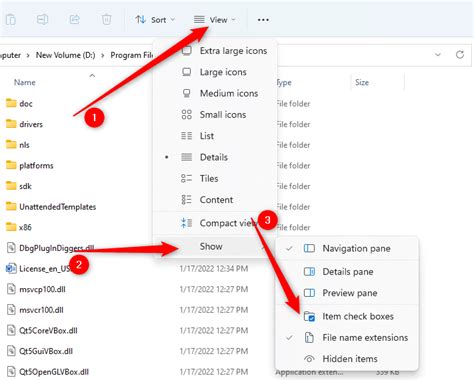
Task: Click the Rename icon in the toolbar
Action: coord(42,20)
